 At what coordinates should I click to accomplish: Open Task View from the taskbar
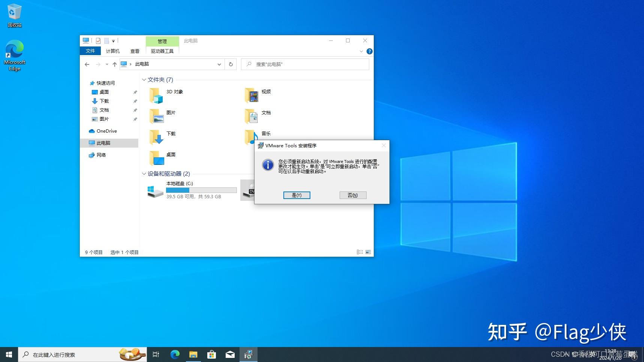click(x=156, y=354)
